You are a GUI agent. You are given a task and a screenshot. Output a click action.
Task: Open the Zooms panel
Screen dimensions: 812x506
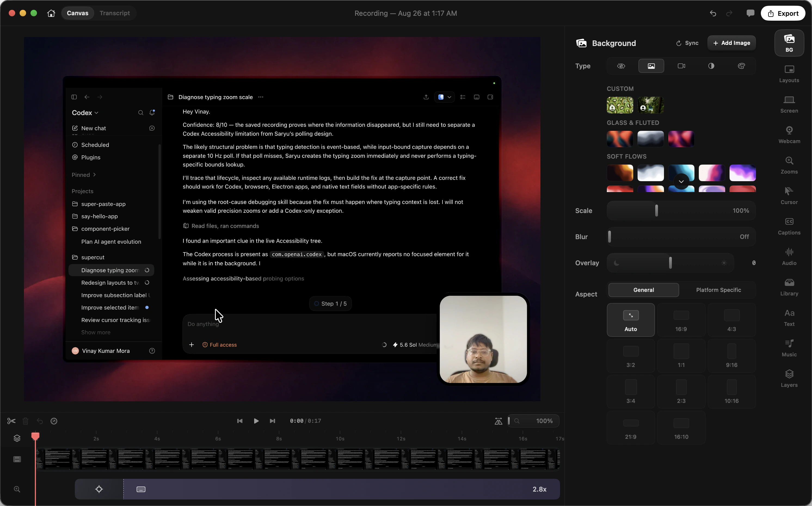(x=789, y=165)
